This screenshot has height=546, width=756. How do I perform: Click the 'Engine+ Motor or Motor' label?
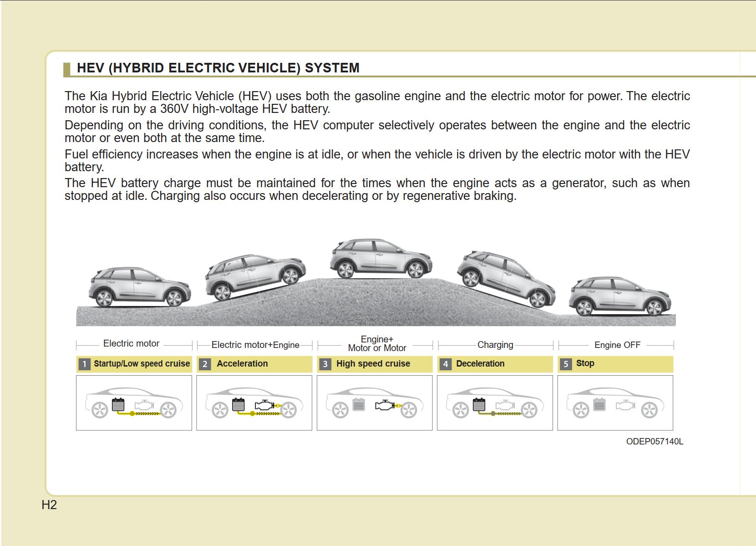pos(377,344)
